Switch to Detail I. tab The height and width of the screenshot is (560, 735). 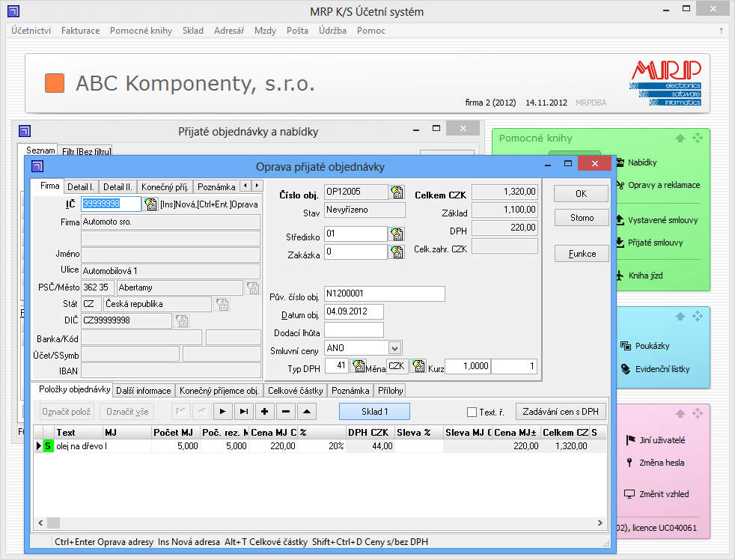81,186
